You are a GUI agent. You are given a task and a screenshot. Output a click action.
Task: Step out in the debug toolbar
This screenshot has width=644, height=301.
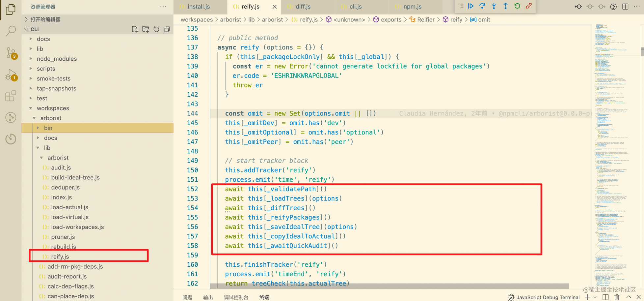[x=505, y=6]
